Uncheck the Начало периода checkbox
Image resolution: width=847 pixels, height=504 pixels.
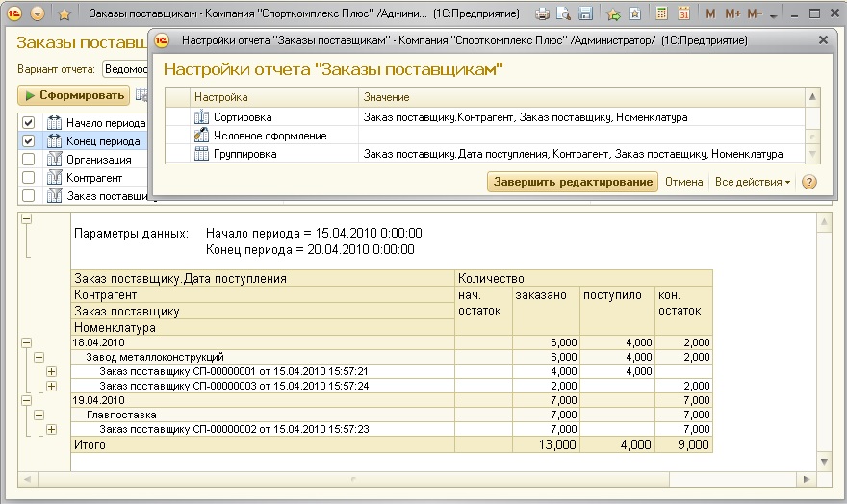point(28,123)
